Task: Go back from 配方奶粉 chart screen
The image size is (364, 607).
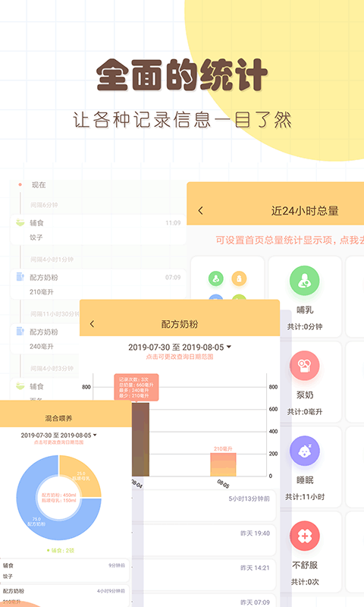Action: 92,324
